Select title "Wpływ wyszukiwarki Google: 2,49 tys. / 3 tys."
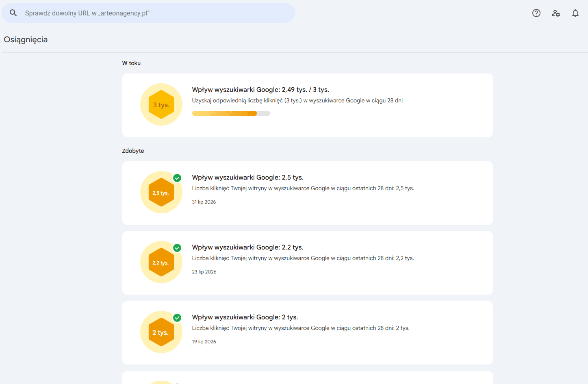Screen dimensions: 588x384 coord(260,90)
